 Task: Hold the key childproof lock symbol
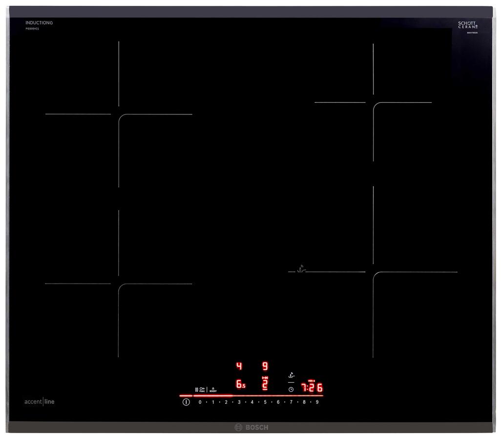pos(202,390)
